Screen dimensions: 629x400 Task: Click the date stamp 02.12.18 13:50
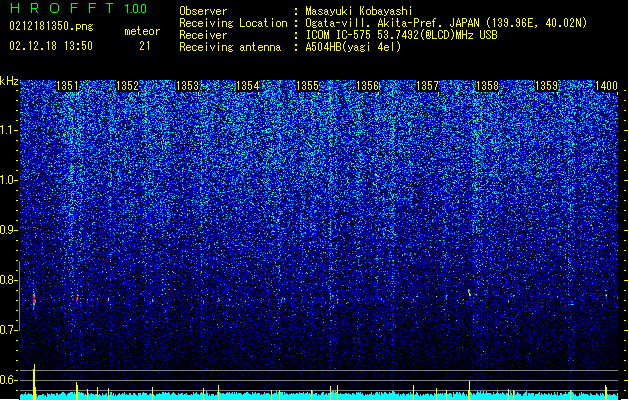[51, 46]
